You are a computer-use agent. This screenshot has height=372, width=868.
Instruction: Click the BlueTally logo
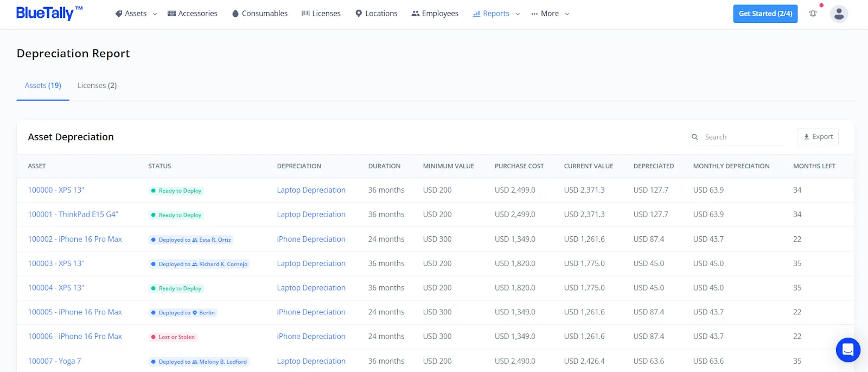[49, 14]
